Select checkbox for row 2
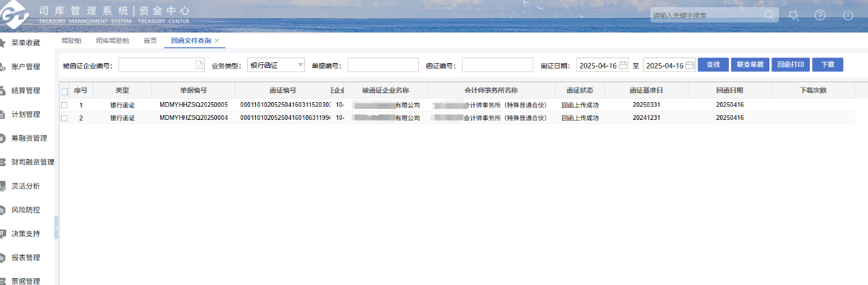This screenshot has width=868, height=285. tap(64, 118)
